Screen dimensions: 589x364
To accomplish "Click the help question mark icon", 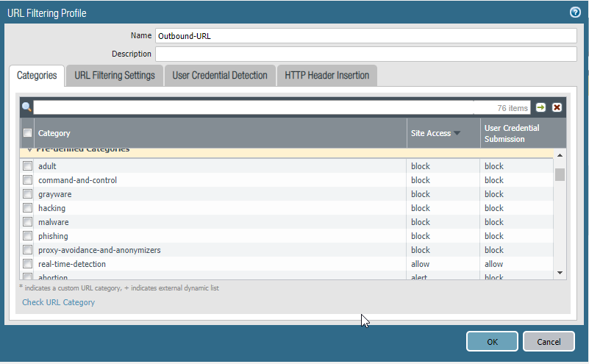I will click(576, 13).
